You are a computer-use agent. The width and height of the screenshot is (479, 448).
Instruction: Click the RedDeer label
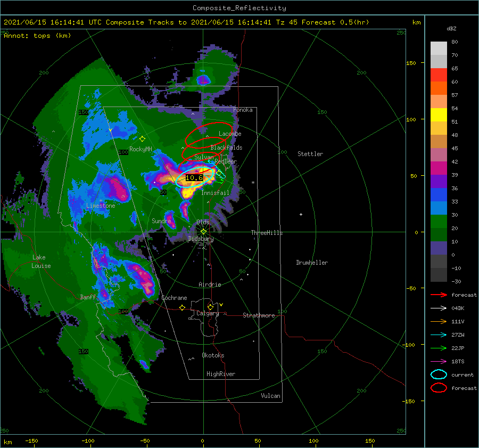226,161
